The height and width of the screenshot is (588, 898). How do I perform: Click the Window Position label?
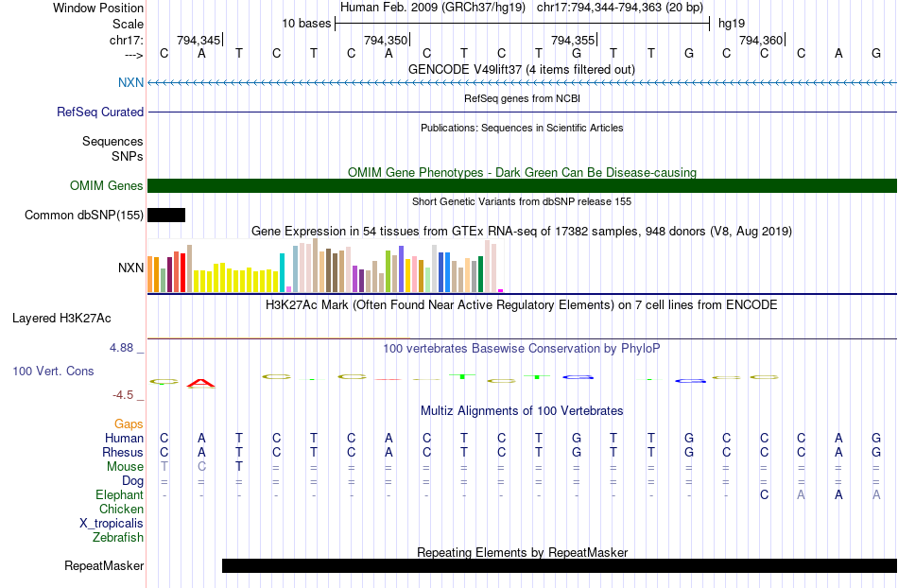point(98,8)
